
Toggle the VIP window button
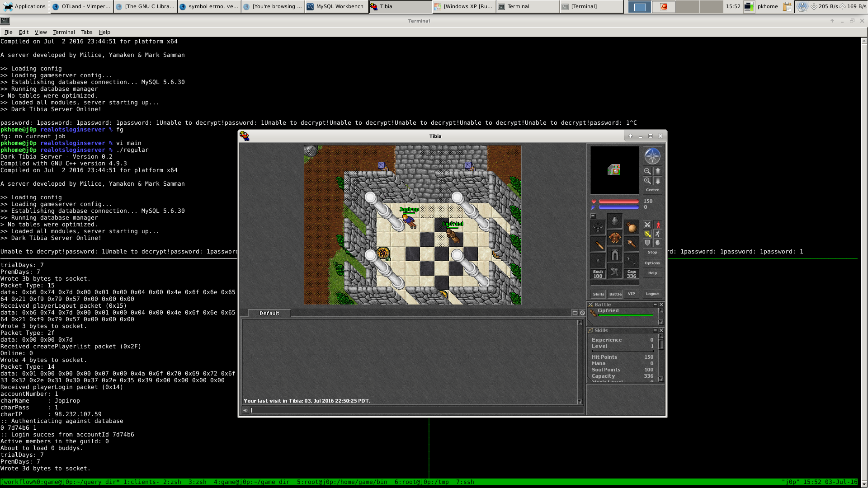pos(631,294)
